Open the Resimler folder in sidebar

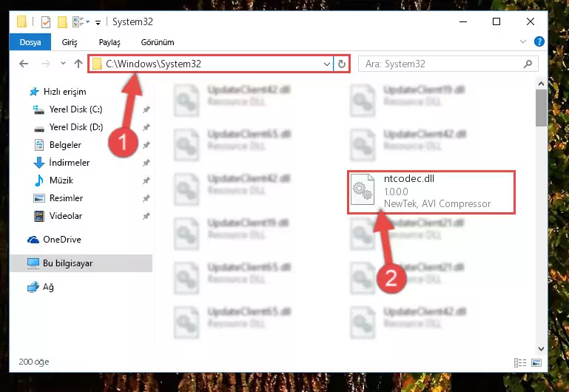(x=66, y=198)
